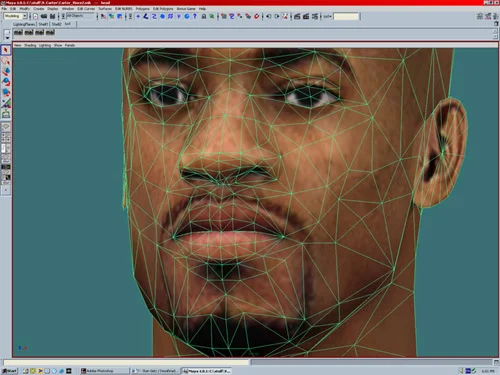Toggle the deformations selection mask
This screenshot has height=375, width=500.
coord(170,16)
